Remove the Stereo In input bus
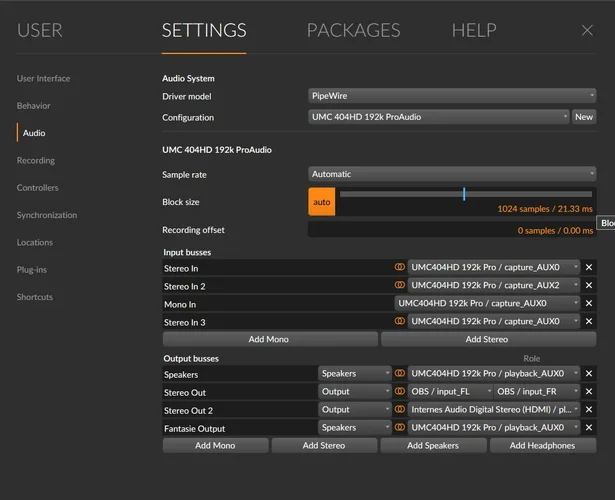Viewport: 615px width, 500px height. tap(589, 267)
